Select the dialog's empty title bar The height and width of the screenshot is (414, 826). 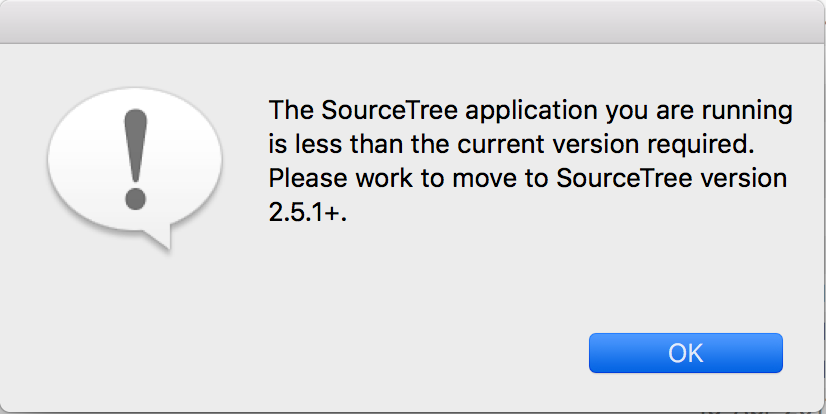point(413,22)
